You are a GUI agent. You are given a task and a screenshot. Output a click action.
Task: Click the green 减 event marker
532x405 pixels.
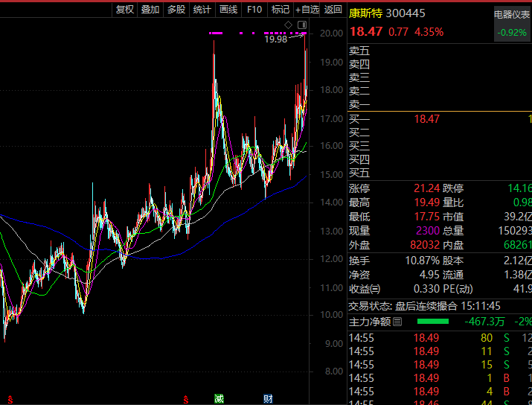tap(219, 398)
